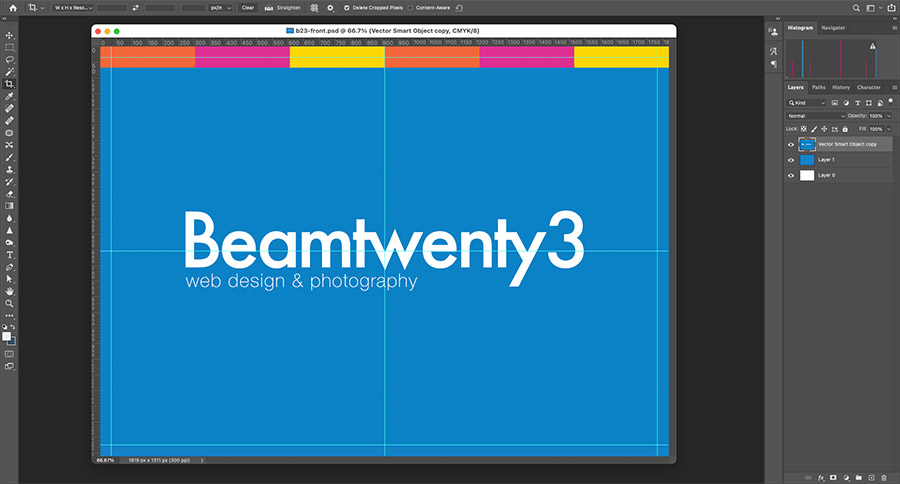Image resolution: width=900 pixels, height=484 pixels.
Task: Switch to the Paths tab
Action: [818, 87]
